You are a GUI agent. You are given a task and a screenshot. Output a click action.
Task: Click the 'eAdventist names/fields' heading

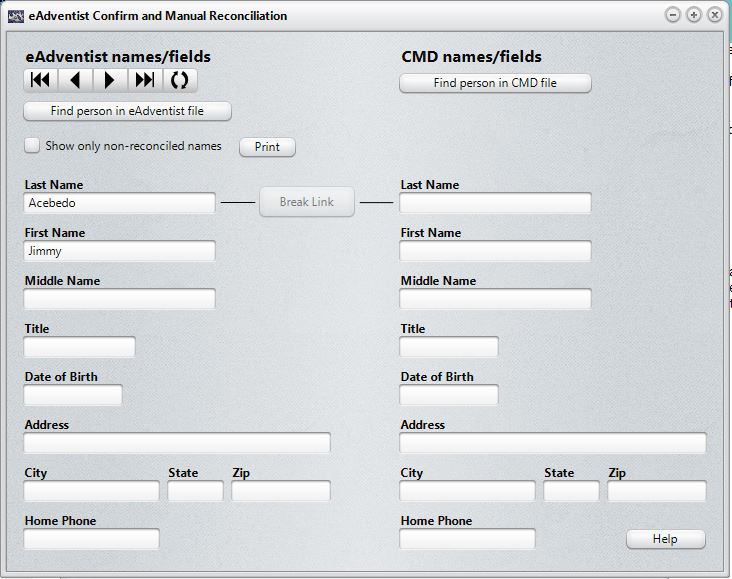coord(118,57)
